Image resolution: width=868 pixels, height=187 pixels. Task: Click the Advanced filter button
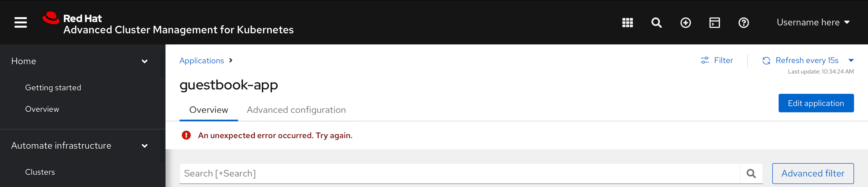[813, 173]
